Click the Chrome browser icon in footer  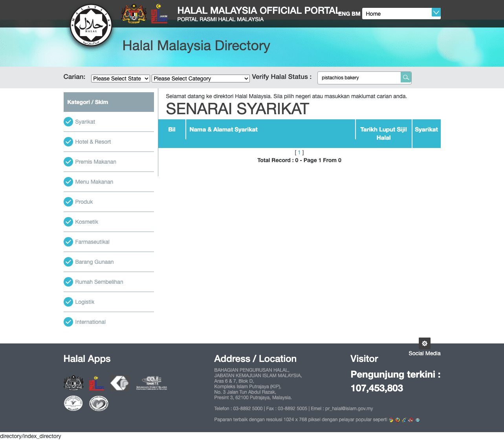[391, 420]
